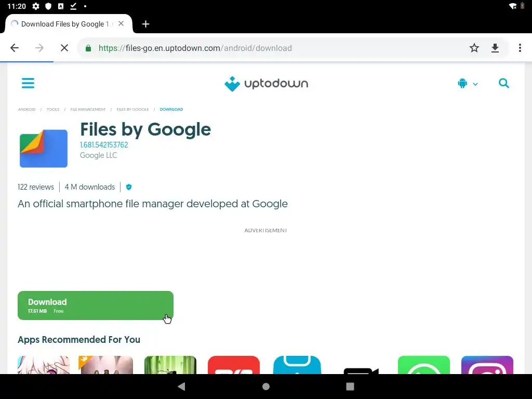
Task: Open the WhatsApp recommended app
Action: point(424,365)
